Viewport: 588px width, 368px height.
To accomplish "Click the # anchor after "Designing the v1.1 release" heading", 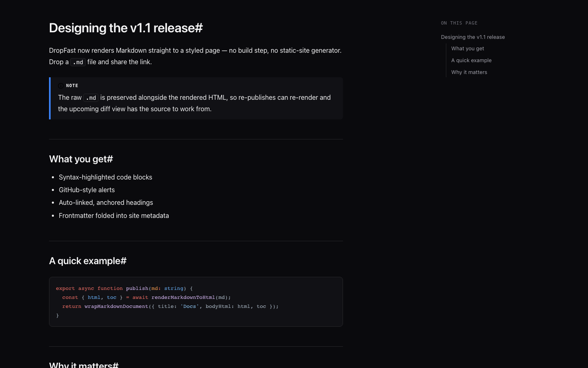I will 199,28.
